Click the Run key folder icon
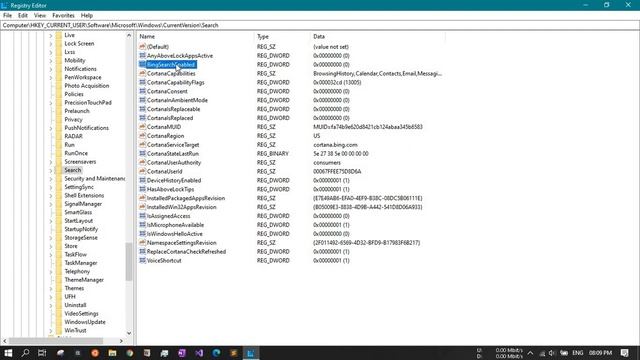 (59, 144)
